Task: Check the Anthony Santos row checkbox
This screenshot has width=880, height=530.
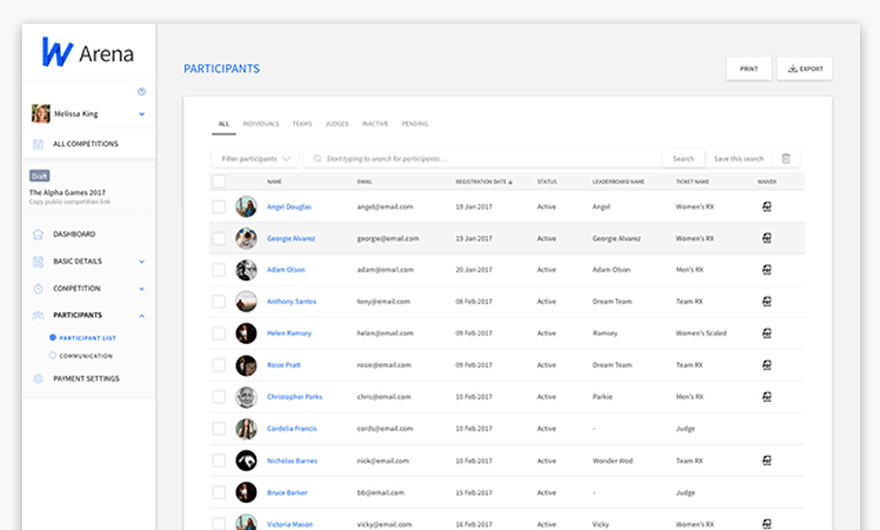Action: (219, 301)
